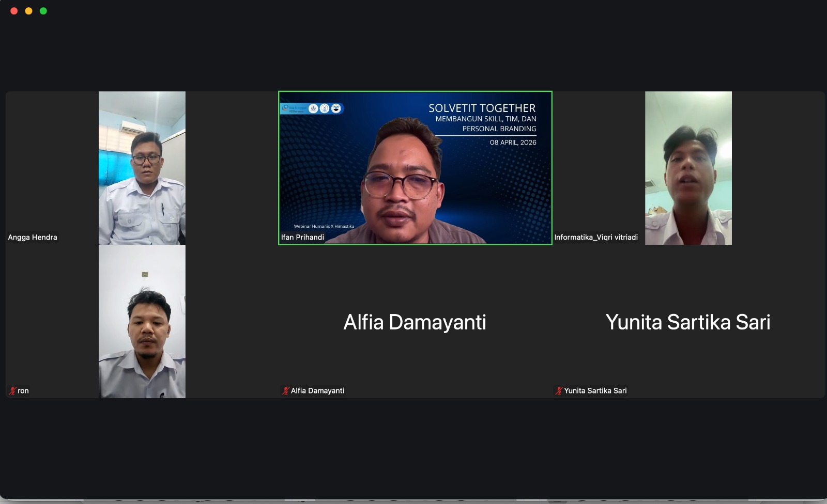
Task: Click the muted microphone icon beside ron
Action: coord(12,391)
